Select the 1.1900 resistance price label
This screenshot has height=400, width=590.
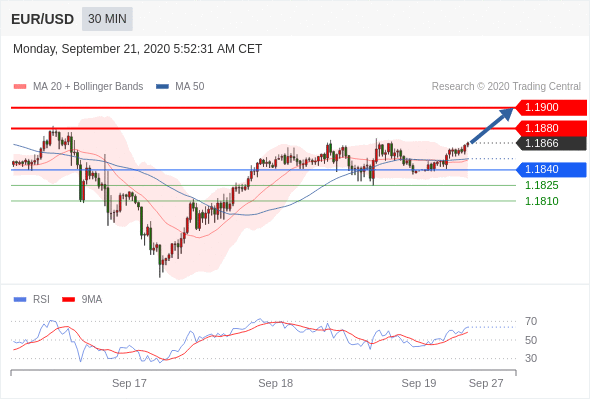pyautogui.click(x=551, y=108)
